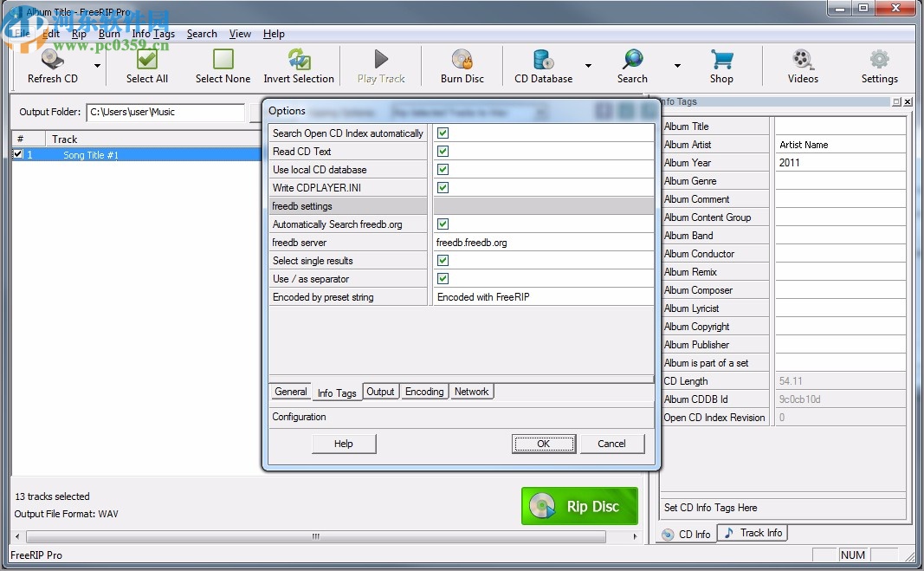924x571 pixels.
Task: Cancel the Options dialog
Action: tap(612, 443)
